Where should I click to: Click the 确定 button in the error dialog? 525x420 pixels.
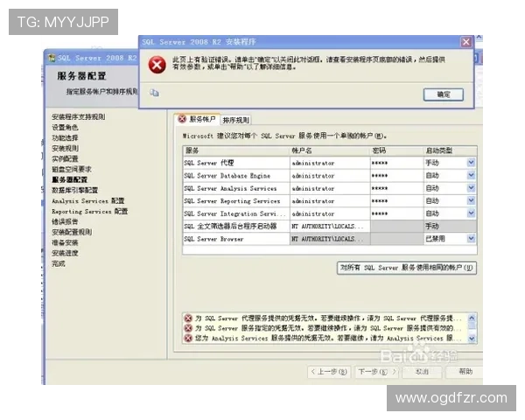tap(444, 94)
